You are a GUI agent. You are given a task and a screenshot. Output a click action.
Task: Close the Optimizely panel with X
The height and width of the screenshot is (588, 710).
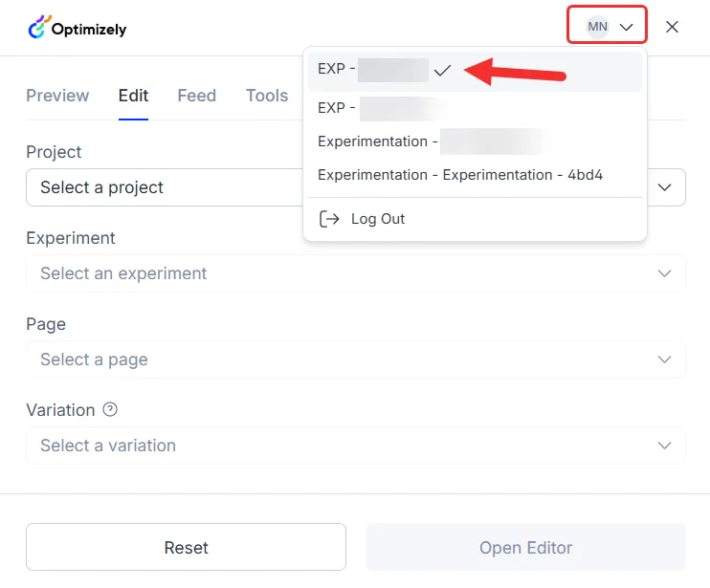(x=672, y=27)
